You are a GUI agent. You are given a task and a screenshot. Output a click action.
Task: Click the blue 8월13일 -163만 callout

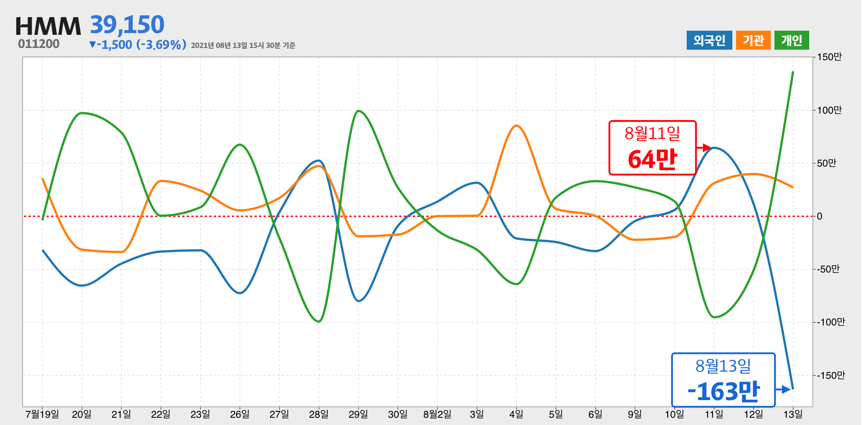pos(723,380)
